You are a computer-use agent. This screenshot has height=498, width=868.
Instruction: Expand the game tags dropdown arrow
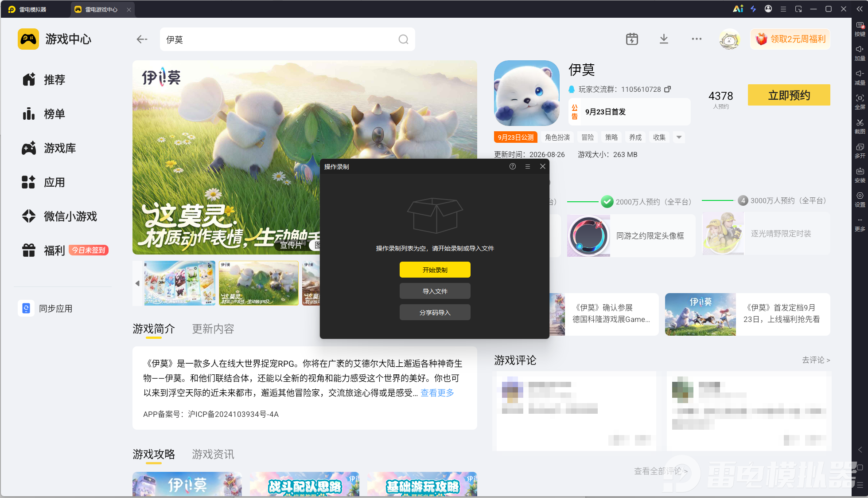[679, 137]
